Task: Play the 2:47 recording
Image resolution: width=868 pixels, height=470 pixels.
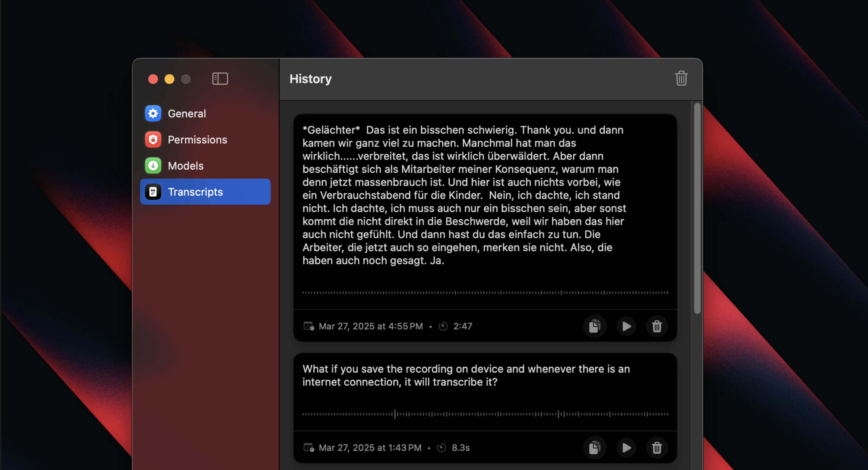Action: (x=626, y=326)
